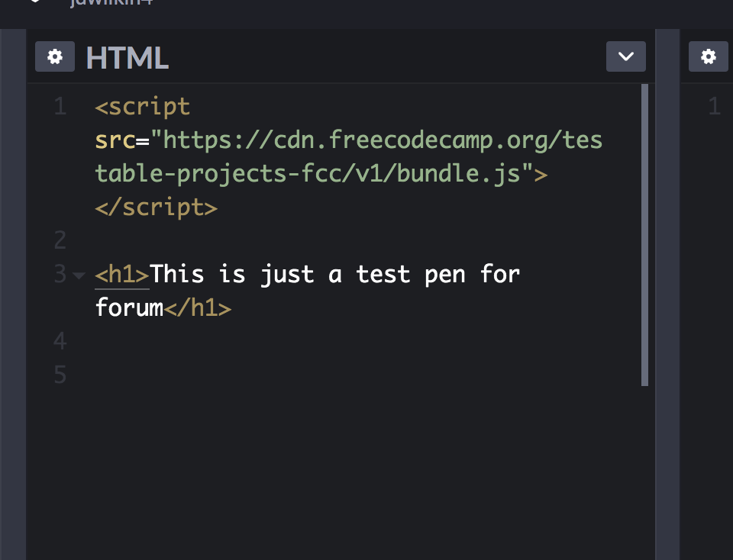Switch to the HTML editor tab

click(127, 56)
